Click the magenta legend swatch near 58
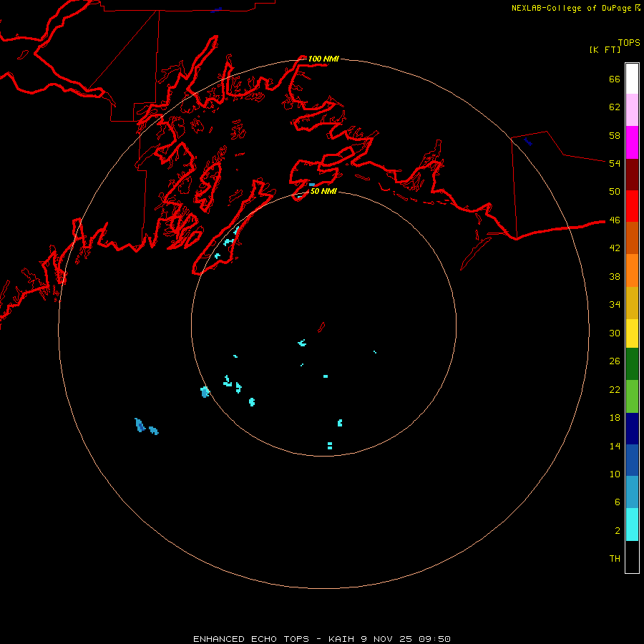The height and width of the screenshot is (644, 644). pyautogui.click(x=632, y=142)
